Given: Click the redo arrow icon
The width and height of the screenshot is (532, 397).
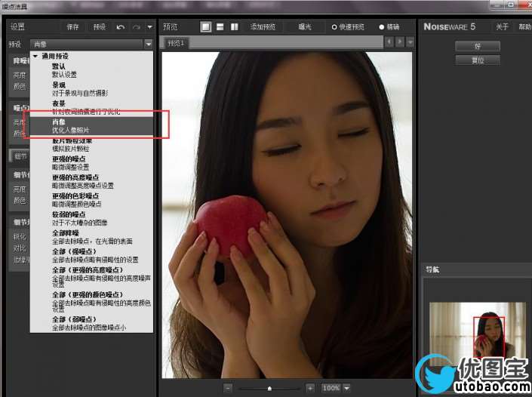Looking at the screenshot, I should [137, 27].
